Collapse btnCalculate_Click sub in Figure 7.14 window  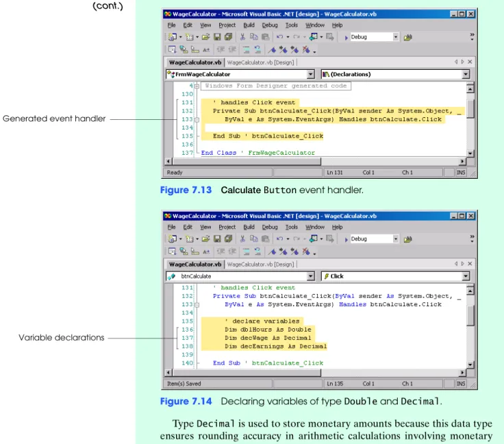pyautogui.click(x=197, y=305)
